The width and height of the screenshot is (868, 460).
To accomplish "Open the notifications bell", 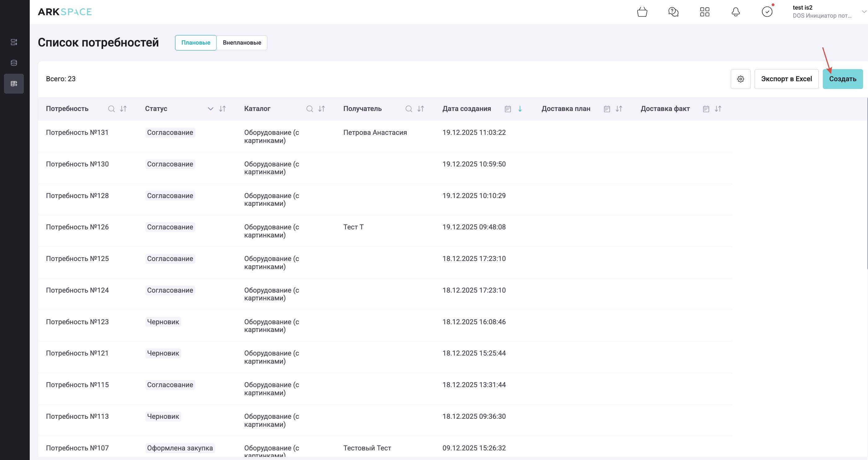I will (x=736, y=12).
